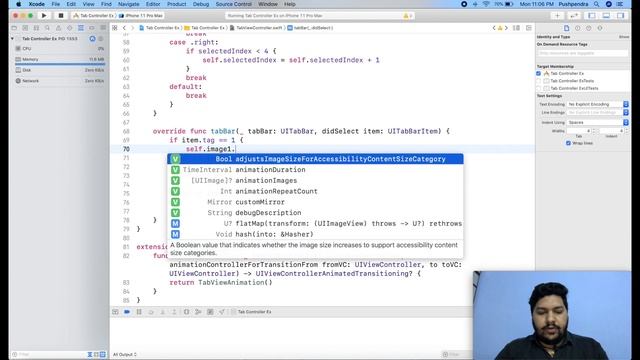The image size is (640, 360).
Task: Open the report navigator icon
Action: coord(103,28)
